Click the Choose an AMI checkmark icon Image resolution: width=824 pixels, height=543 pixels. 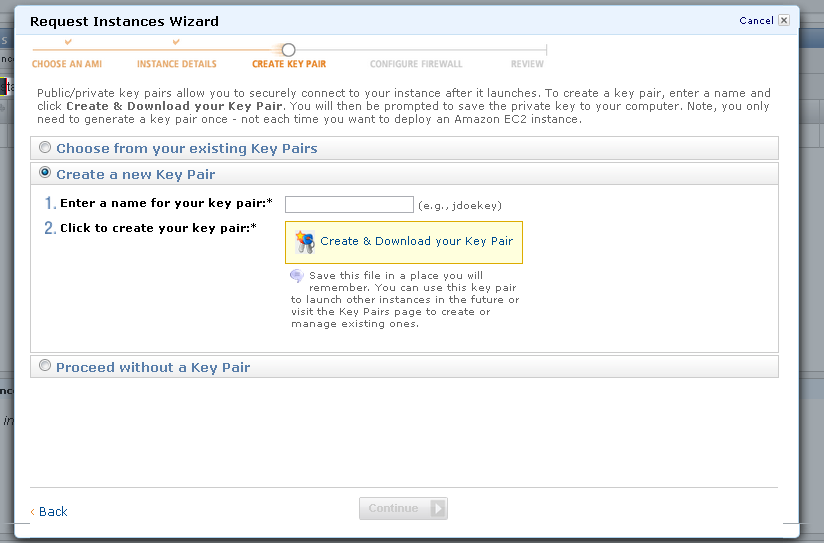pyautogui.click(x=68, y=42)
